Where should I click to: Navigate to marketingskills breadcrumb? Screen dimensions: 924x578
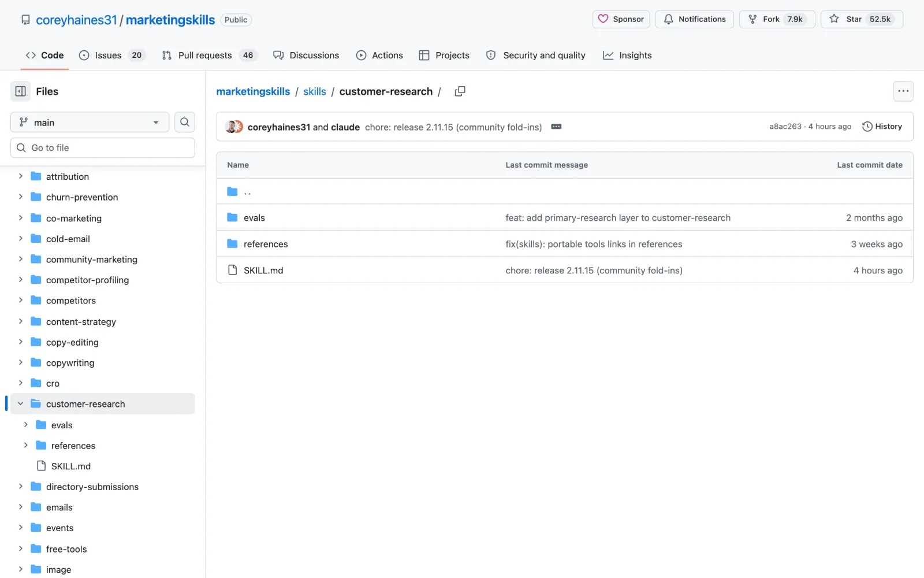253,91
